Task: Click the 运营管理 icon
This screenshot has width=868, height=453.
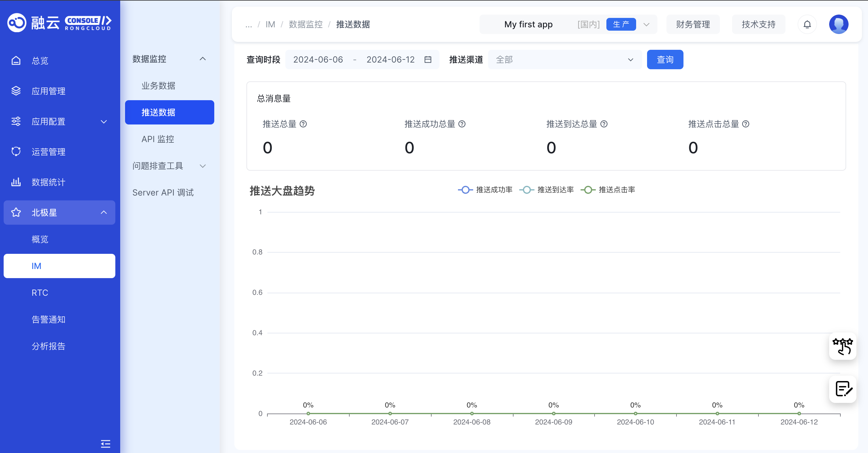Action: coord(16,152)
